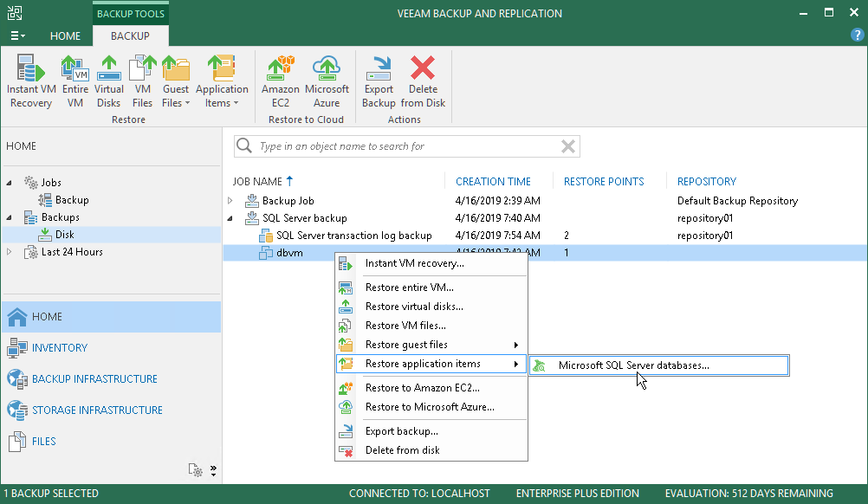Choose Delete from disk context entry
868x504 pixels.
[x=431, y=450]
